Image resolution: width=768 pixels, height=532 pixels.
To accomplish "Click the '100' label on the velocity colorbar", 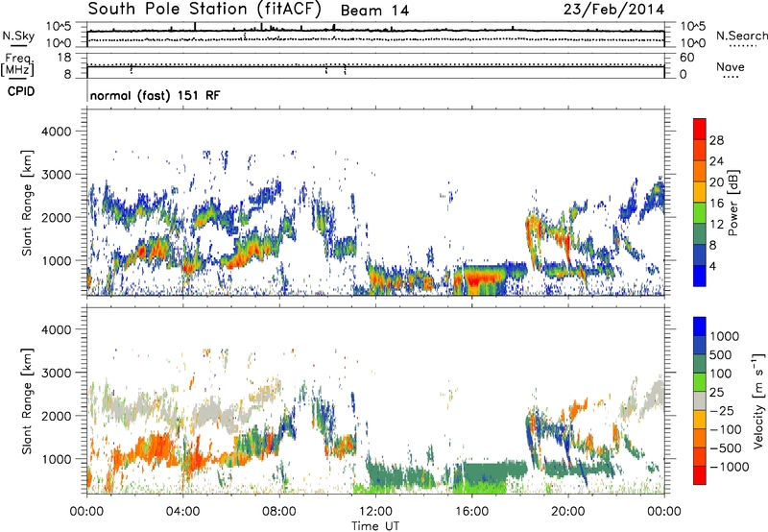I will coord(721,374).
